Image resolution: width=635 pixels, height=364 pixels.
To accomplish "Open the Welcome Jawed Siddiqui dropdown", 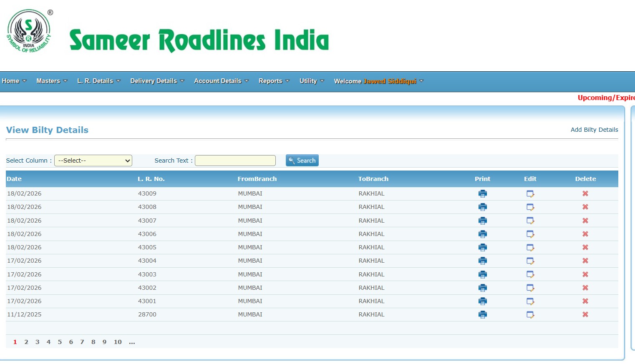I will click(x=378, y=81).
